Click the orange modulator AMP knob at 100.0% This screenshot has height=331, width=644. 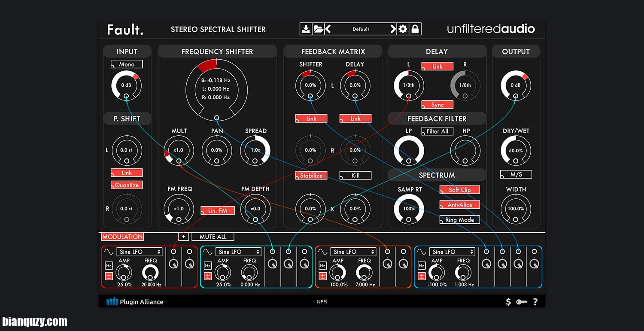[x=338, y=273]
